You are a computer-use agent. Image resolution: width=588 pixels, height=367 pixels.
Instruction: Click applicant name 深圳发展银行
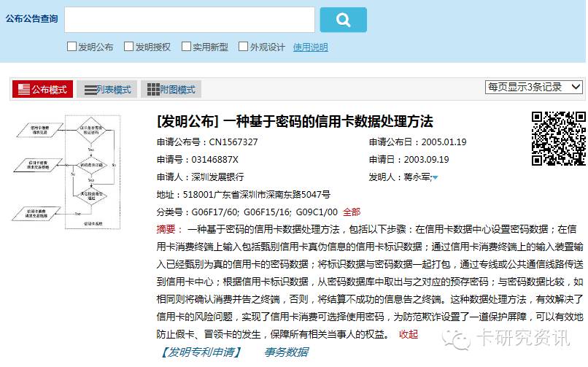point(217,177)
